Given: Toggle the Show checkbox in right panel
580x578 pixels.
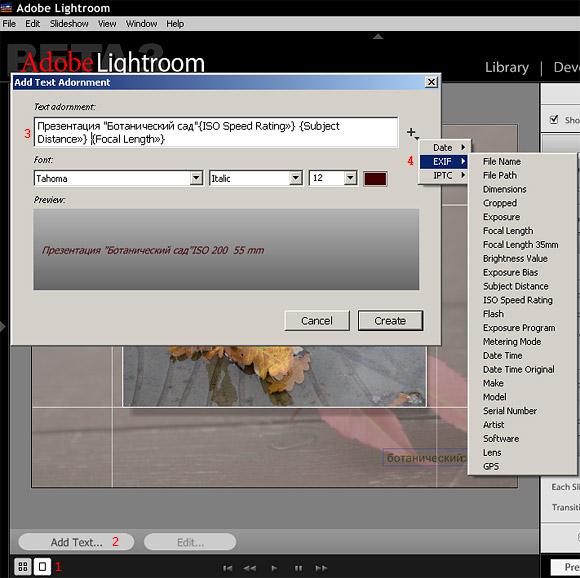Looking at the screenshot, I should point(554,119).
